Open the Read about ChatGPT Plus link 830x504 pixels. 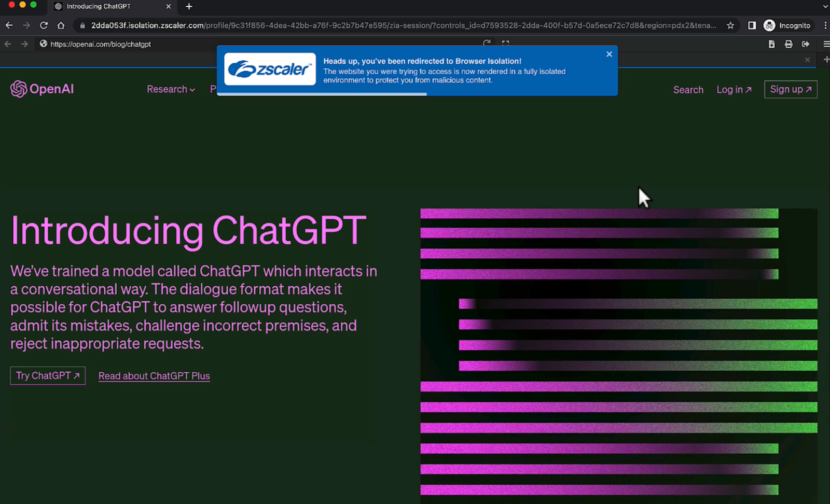pos(154,376)
